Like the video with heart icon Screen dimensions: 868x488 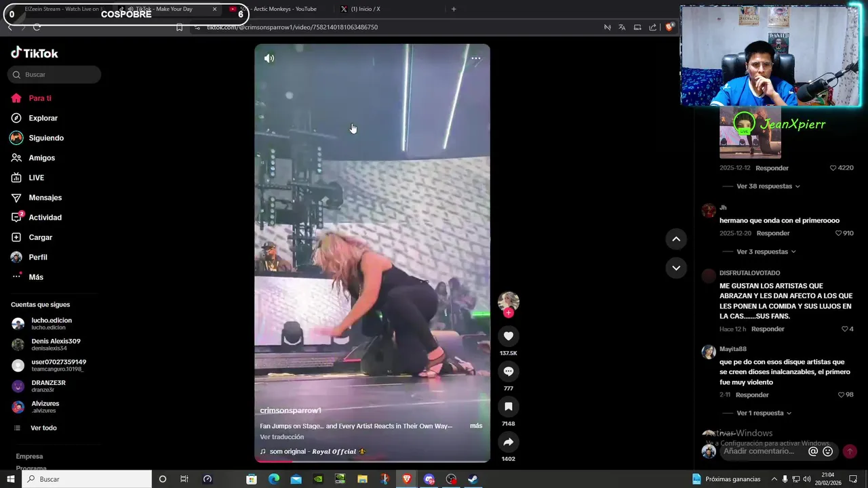[x=508, y=336]
